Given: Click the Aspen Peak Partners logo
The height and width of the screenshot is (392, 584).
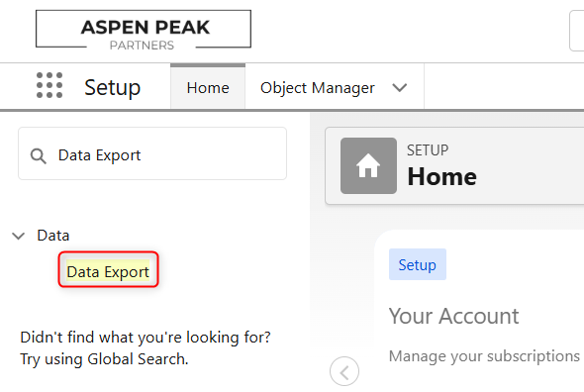Looking at the screenshot, I should (144, 30).
